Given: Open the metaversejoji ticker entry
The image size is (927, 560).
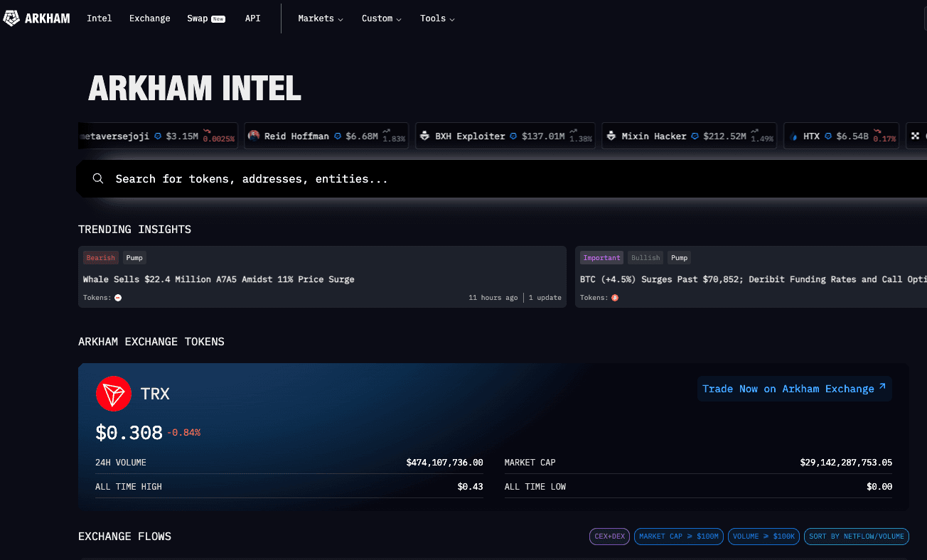Looking at the screenshot, I should pos(159,136).
